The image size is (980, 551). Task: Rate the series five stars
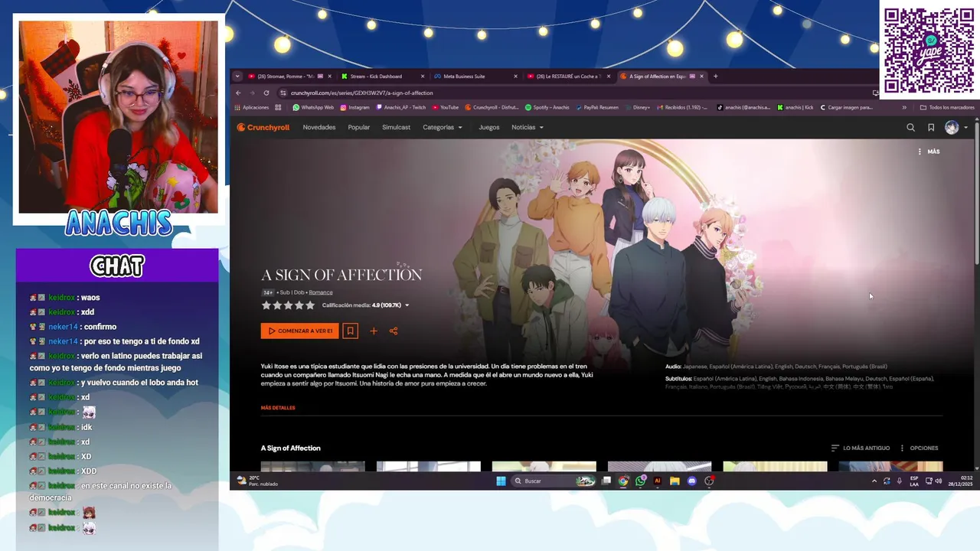point(310,305)
